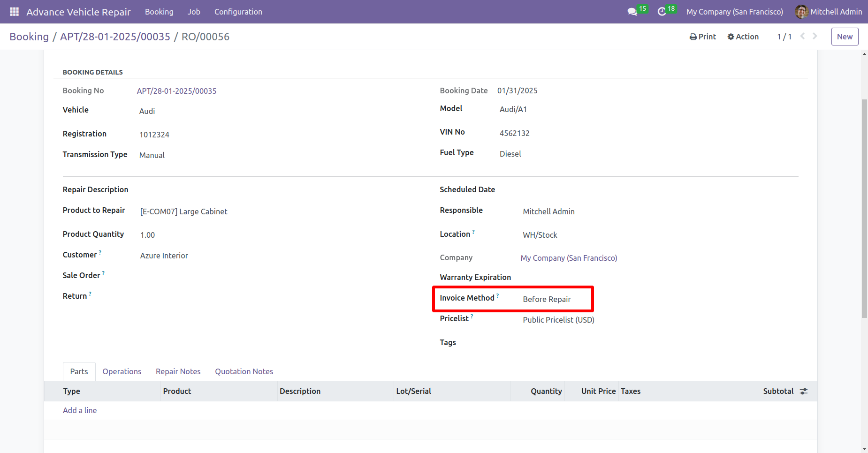Click the vertical page scrollbar
Viewport: 868px width, 453px height.
pyautogui.click(x=864, y=209)
